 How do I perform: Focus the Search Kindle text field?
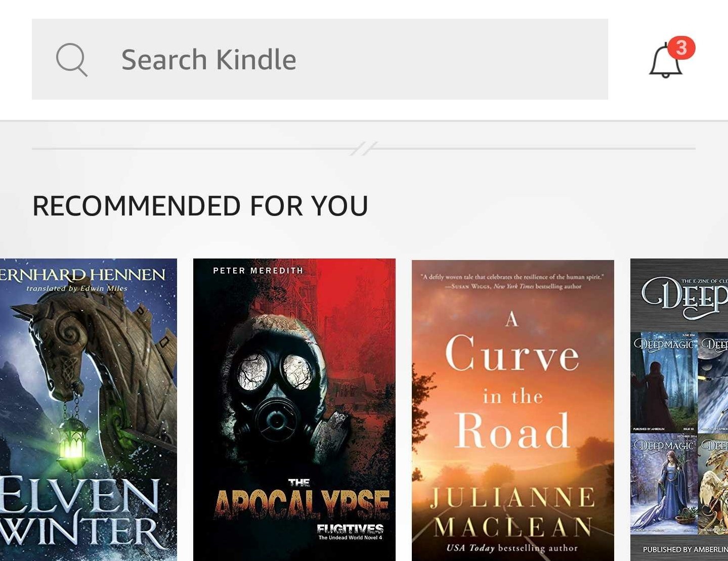pyautogui.click(x=320, y=59)
